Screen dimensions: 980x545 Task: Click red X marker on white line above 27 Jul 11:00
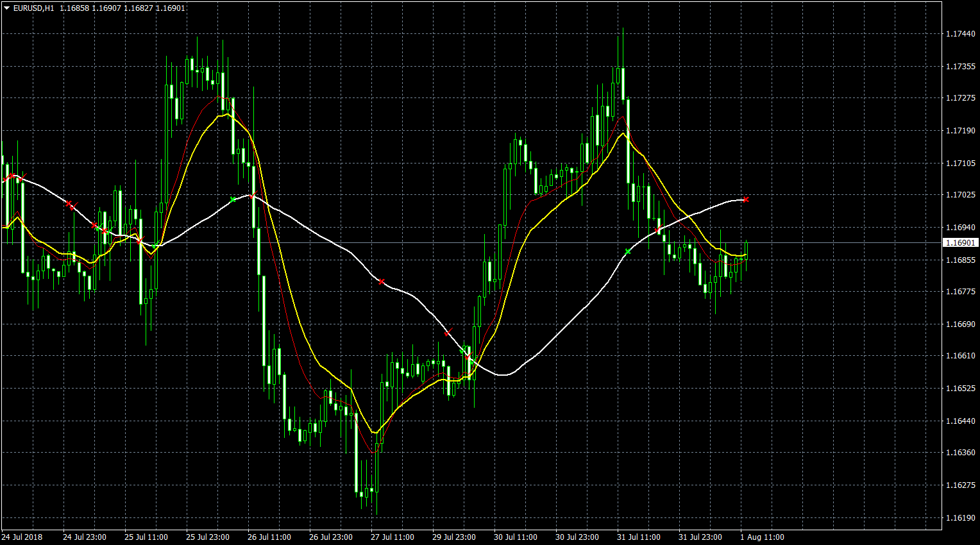(x=382, y=281)
